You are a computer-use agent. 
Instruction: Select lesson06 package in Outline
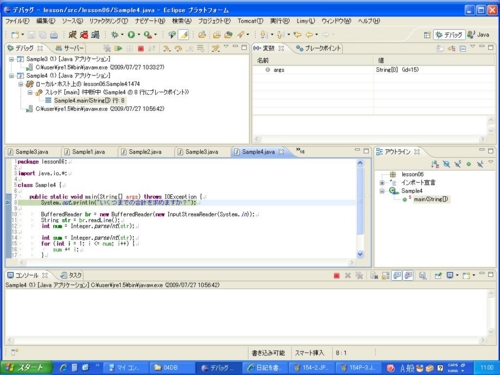[413, 174]
